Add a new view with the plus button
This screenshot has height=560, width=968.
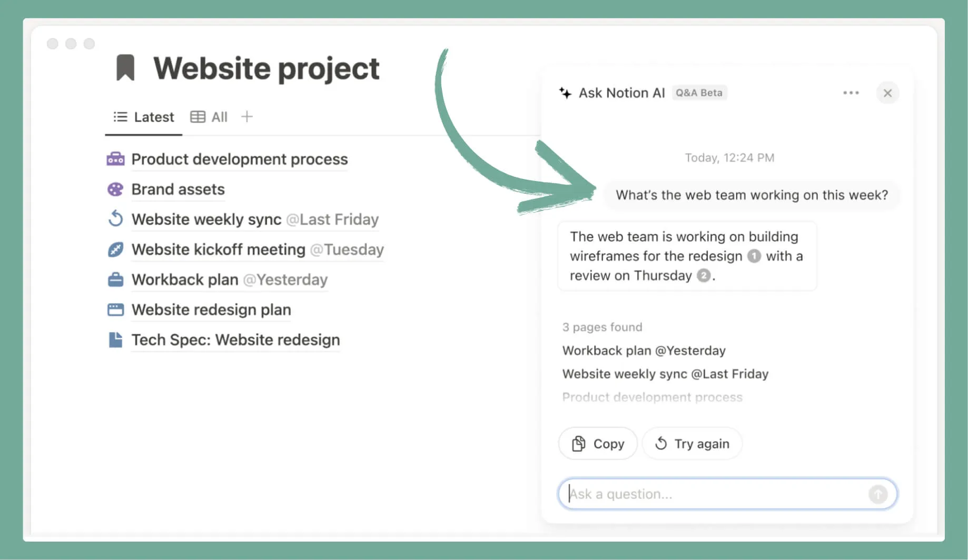click(246, 116)
